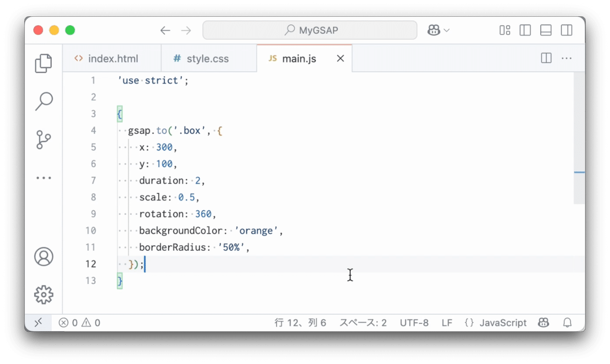Click the MyGSAP search box

click(x=310, y=30)
